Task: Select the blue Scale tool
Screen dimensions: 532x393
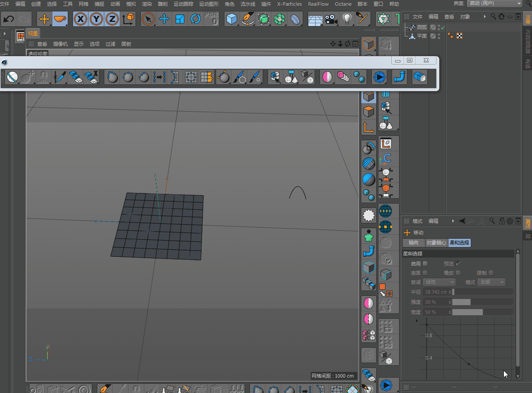Action: [180, 19]
